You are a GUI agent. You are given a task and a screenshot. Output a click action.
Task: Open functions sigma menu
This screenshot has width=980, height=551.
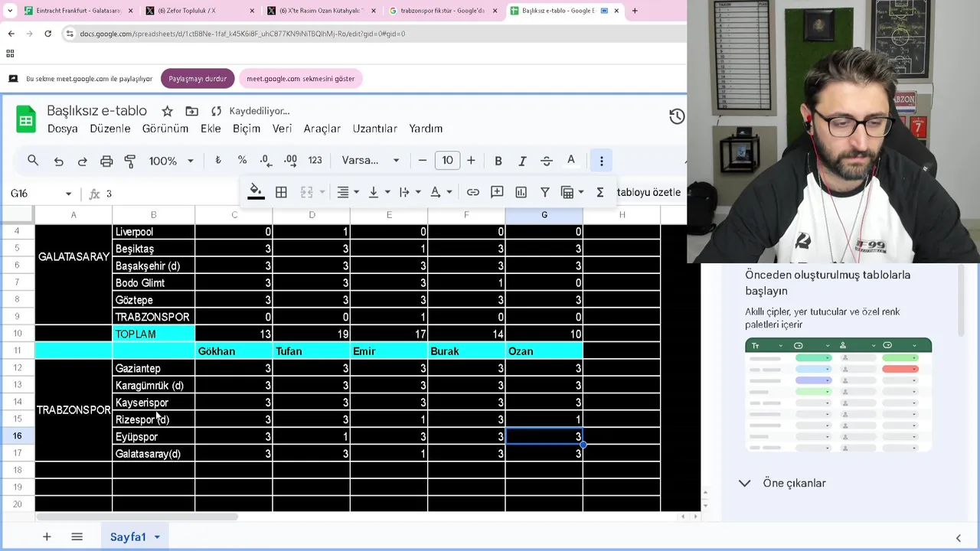click(x=600, y=192)
